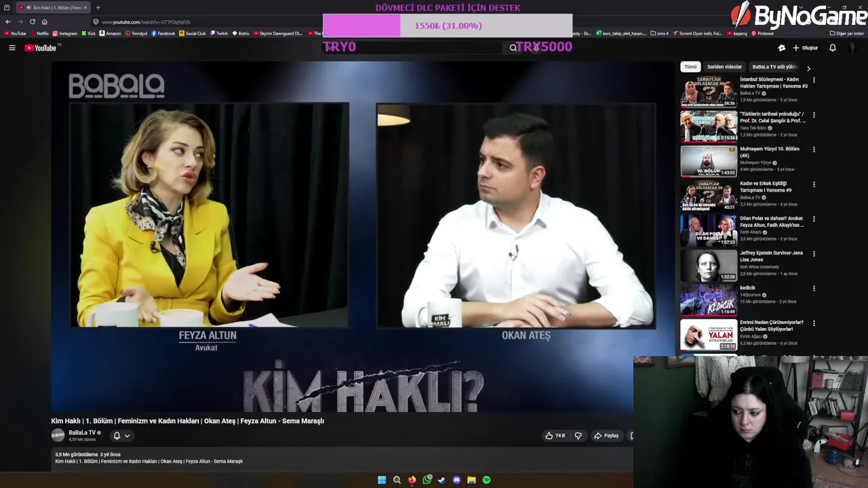
Task: Open options for Jeffrey Epstein video
Action: coord(814,254)
